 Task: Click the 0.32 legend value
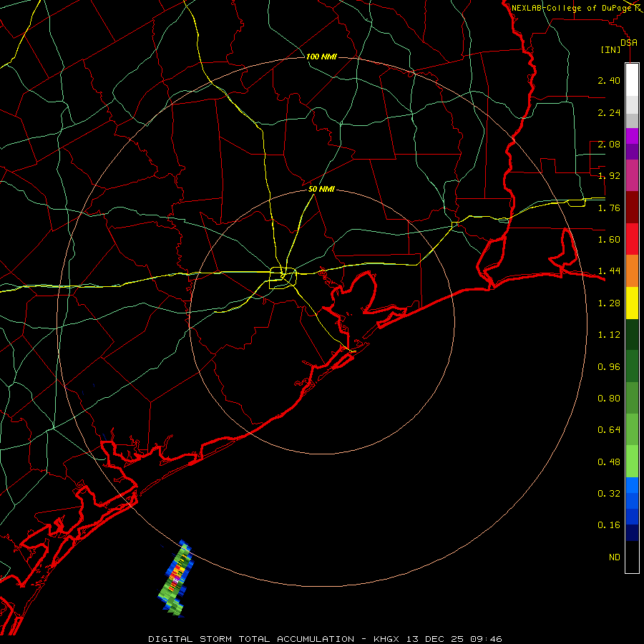coord(609,494)
